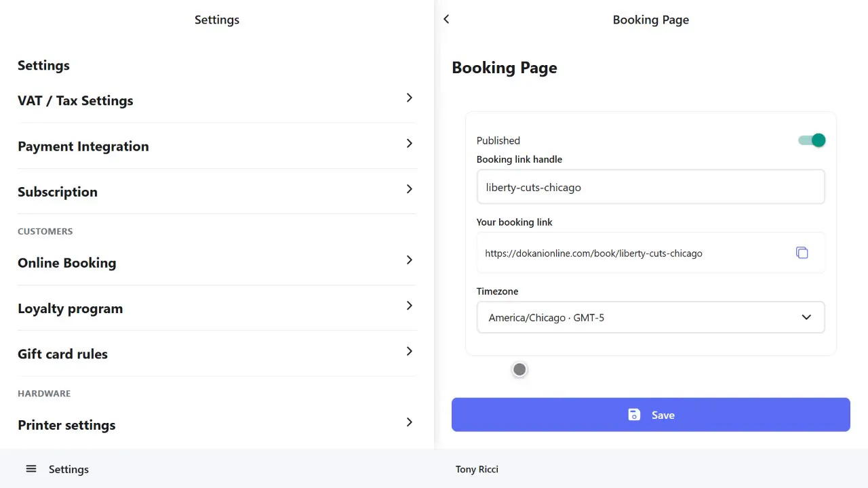Screen dimensions: 868x488
Task: Go back using the left arrow icon
Action: click(446, 20)
